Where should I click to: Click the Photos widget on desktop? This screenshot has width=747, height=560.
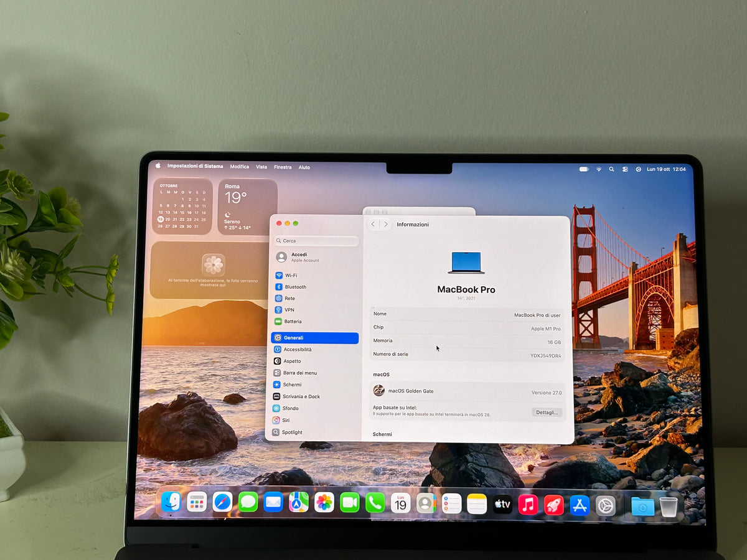[210, 271]
